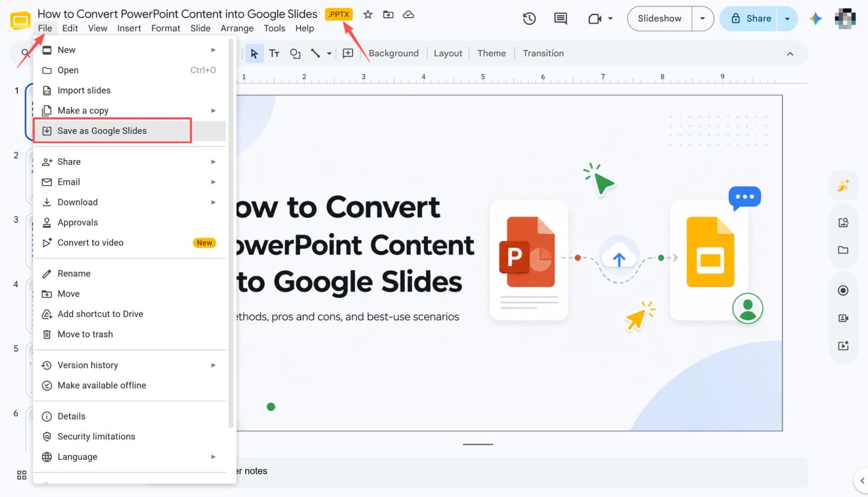
Task: Start the Slideshow
Action: (659, 18)
